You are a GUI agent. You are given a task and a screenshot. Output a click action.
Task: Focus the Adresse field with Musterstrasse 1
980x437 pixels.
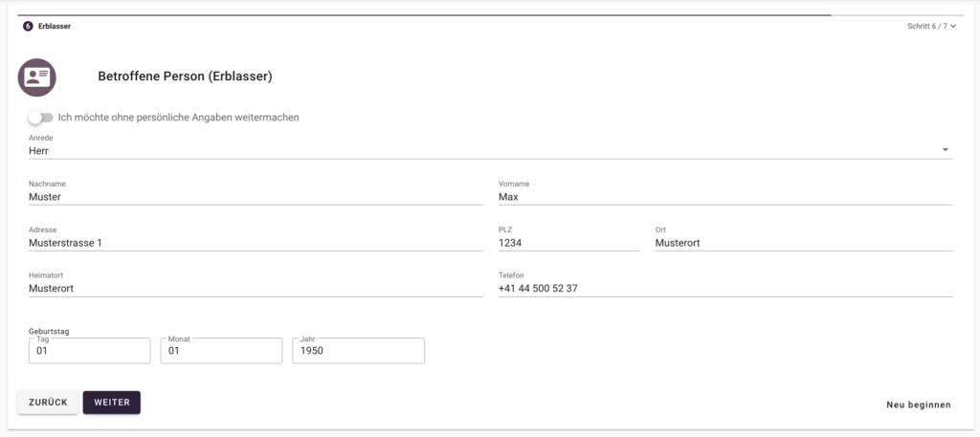coord(256,243)
